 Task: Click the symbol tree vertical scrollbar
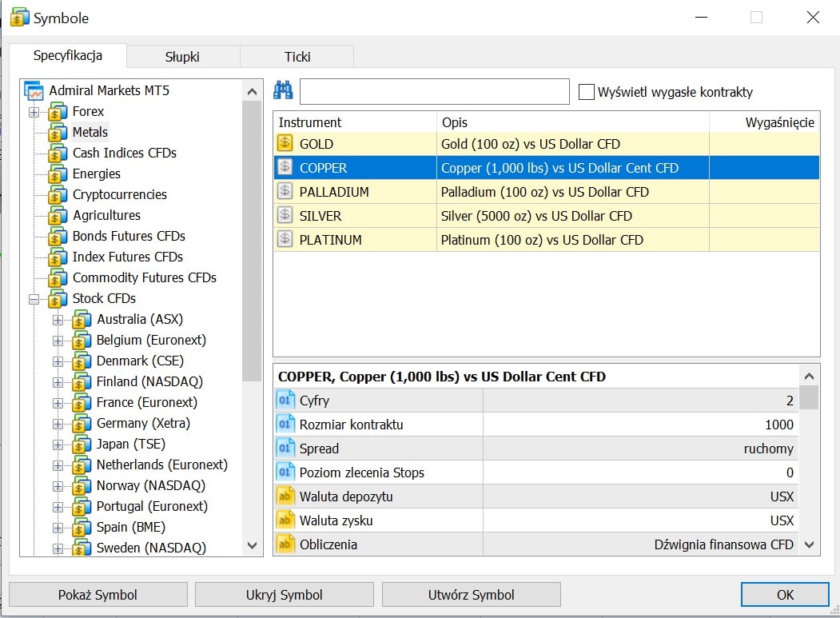tap(252, 240)
